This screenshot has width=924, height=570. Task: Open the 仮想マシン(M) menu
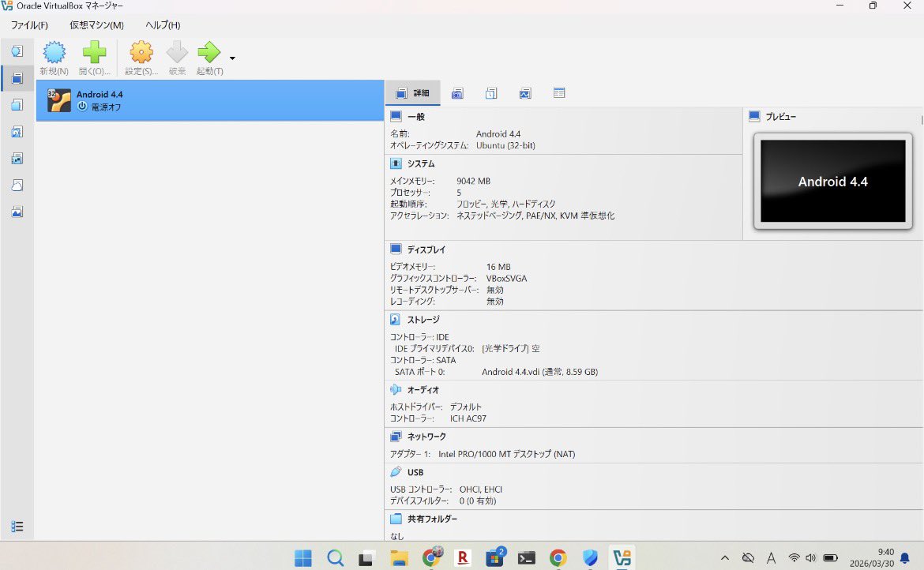click(96, 25)
